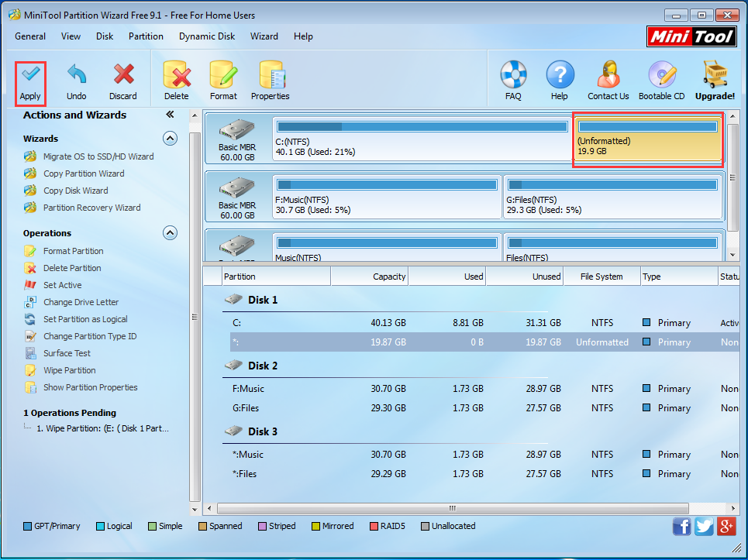Start the Partition Recovery Wizard

pyautogui.click(x=82, y=208)
